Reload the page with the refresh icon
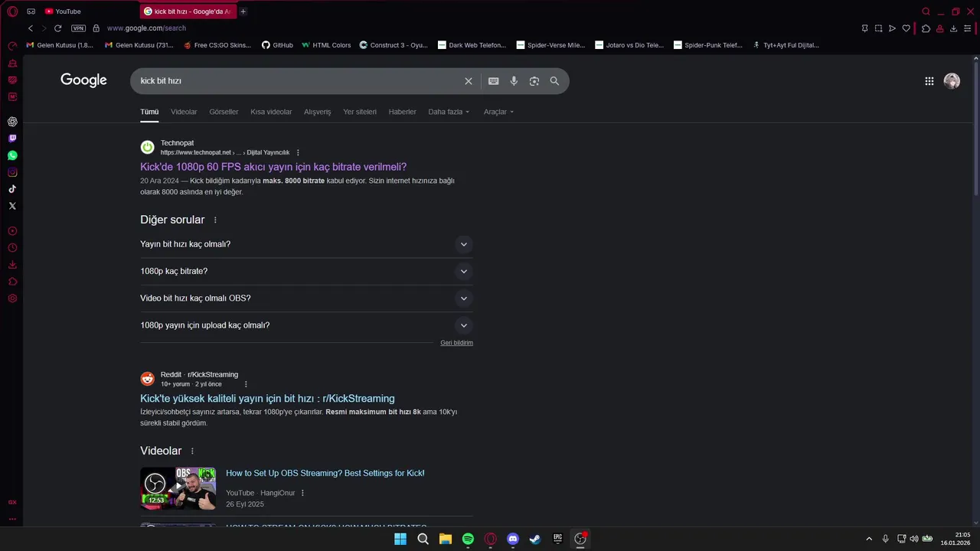Image resolution: width=980 pixels, height=551 pixels. 57,28
